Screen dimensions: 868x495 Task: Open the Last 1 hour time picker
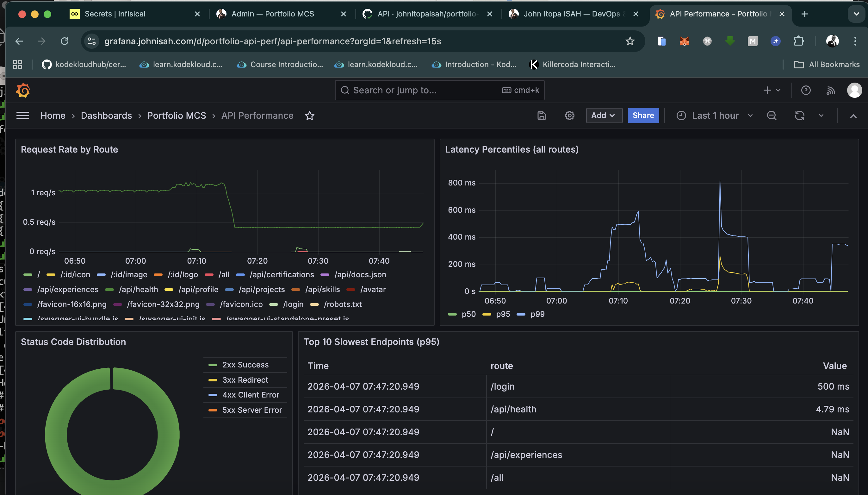(x=715, y=116)
